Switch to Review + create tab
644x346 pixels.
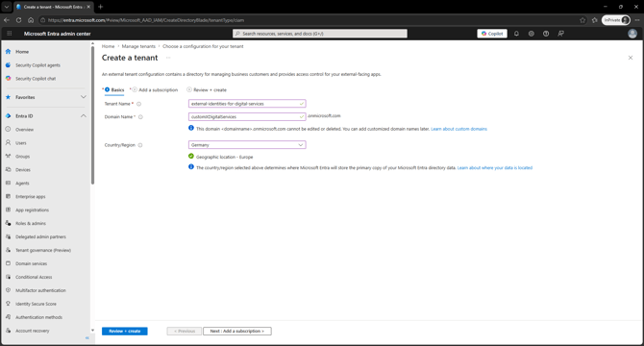(207, 90)
